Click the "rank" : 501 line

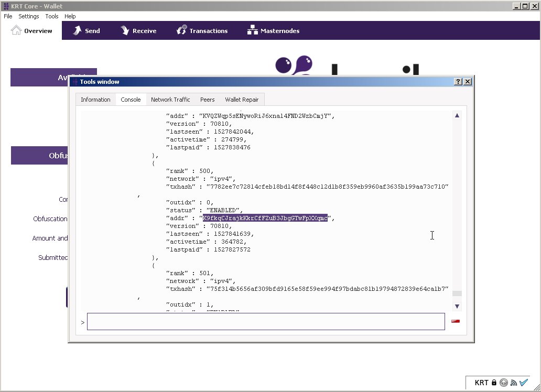(190, 273)
